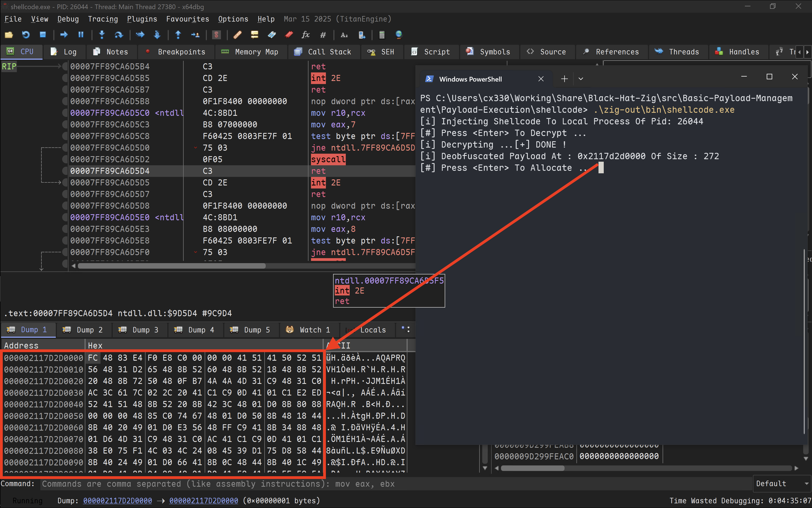Image resolution: width=812 pixels, height=508 pixels.
Task: Toggle breakpoint bullet at 00007FF89CA6D5E8
Action: click(x=65, y=240)
